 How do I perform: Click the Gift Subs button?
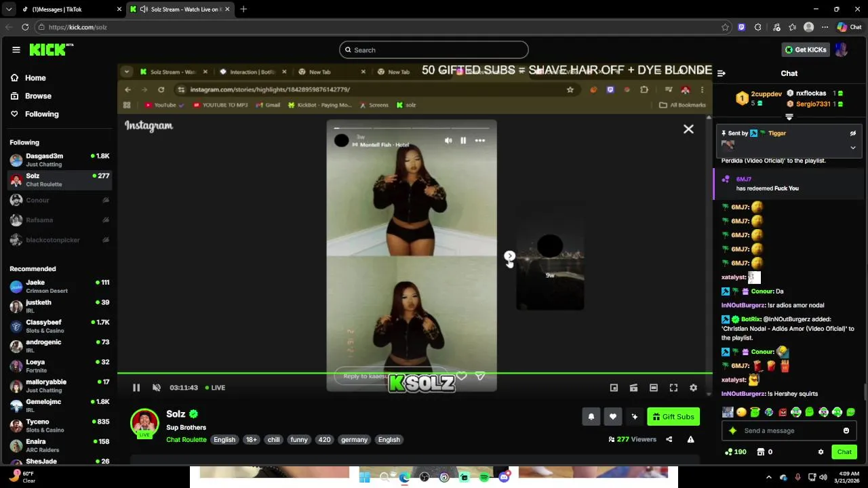(x=673, y=417)
